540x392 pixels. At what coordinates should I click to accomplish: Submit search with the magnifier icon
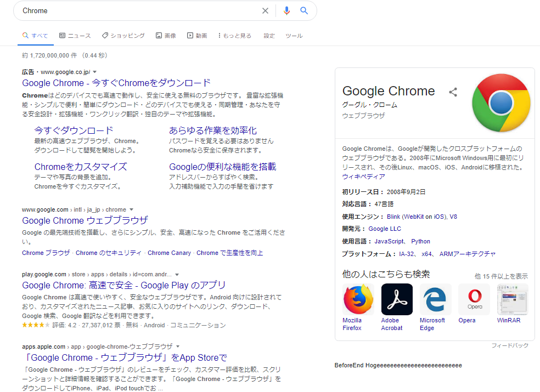point(304,10)
